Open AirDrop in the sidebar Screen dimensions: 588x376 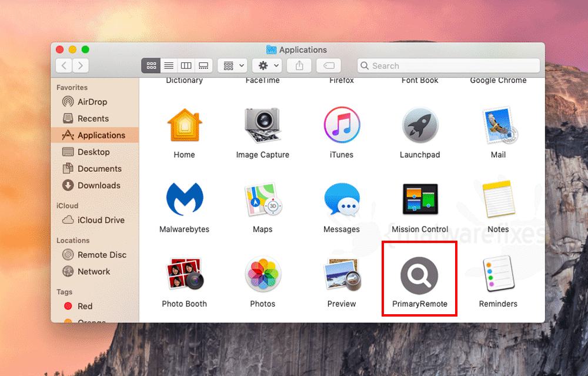pos(95,102)
